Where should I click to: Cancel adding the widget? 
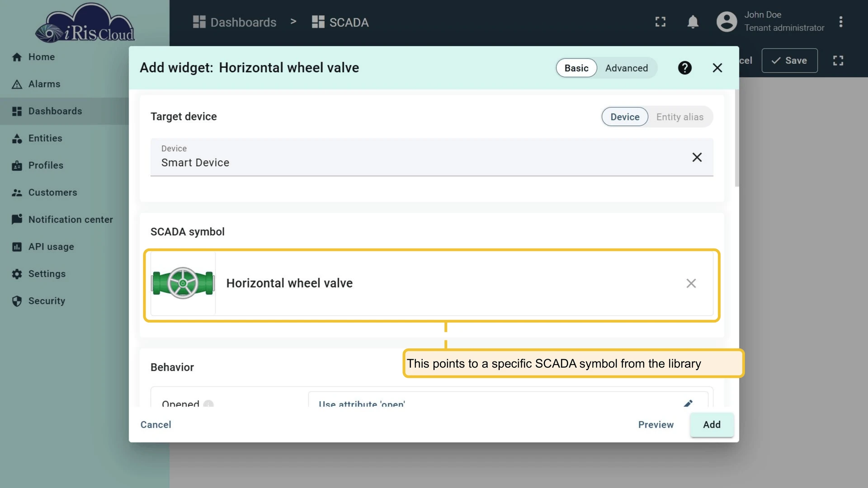click(156, 425)
